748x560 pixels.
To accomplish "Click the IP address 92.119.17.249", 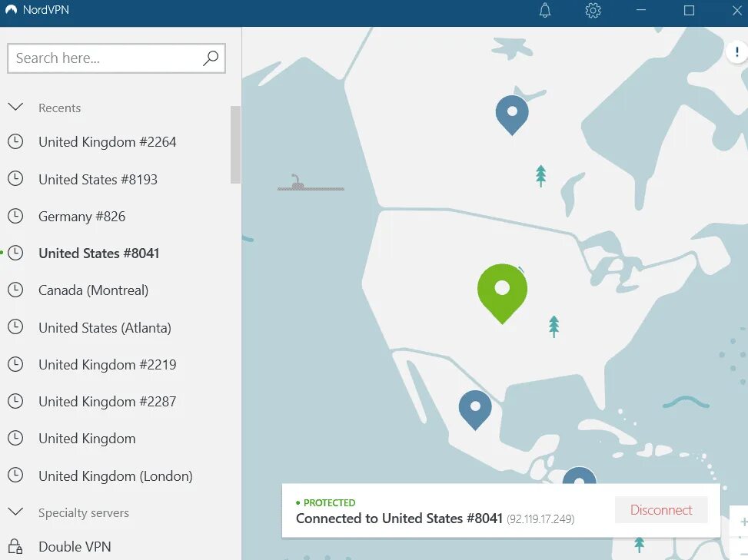I will point(540,519).
